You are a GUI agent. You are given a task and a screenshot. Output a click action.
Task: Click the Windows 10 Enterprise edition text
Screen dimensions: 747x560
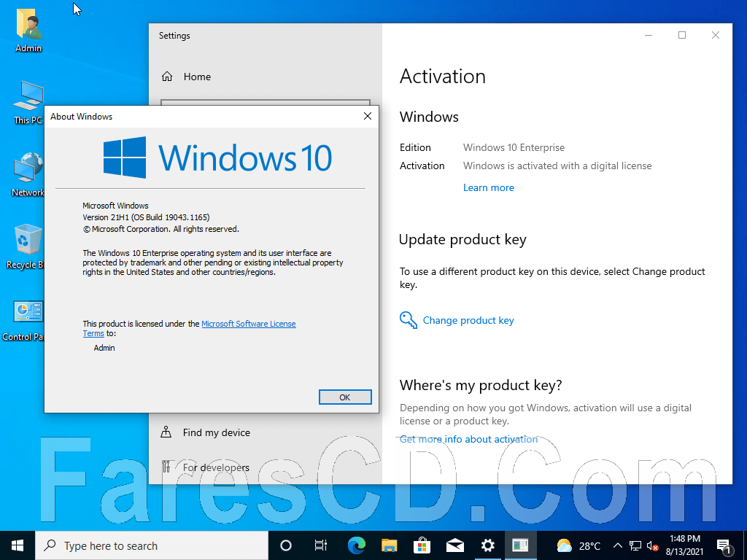[514, 147]
